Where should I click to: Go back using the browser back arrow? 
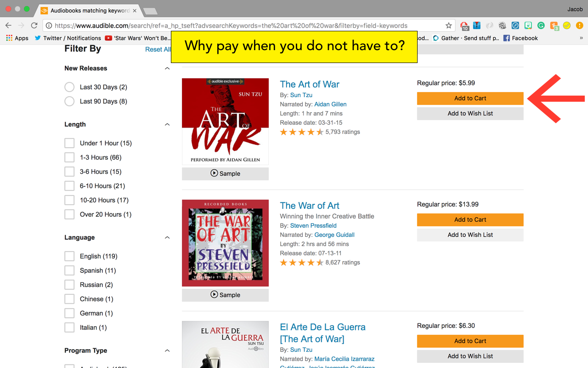[x=8, y=26]
